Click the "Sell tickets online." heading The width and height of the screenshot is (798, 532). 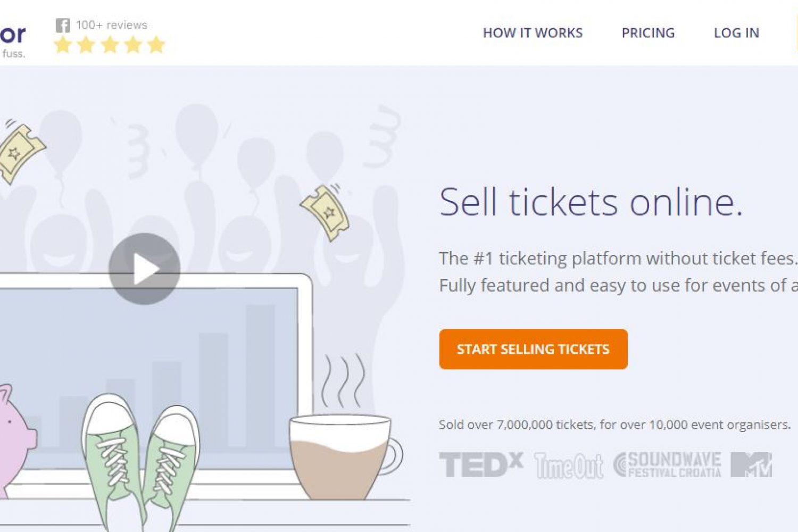[591, 202]
